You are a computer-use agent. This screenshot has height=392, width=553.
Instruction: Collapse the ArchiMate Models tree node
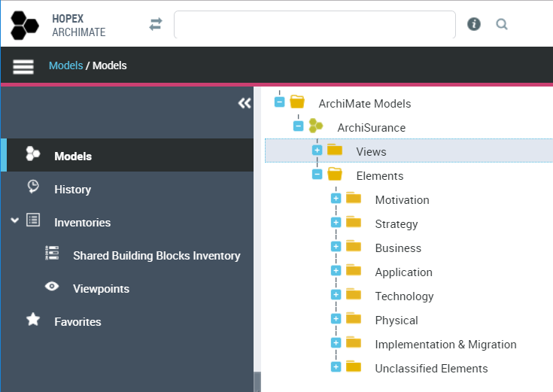pyautogui.click(x=280, y=102)
